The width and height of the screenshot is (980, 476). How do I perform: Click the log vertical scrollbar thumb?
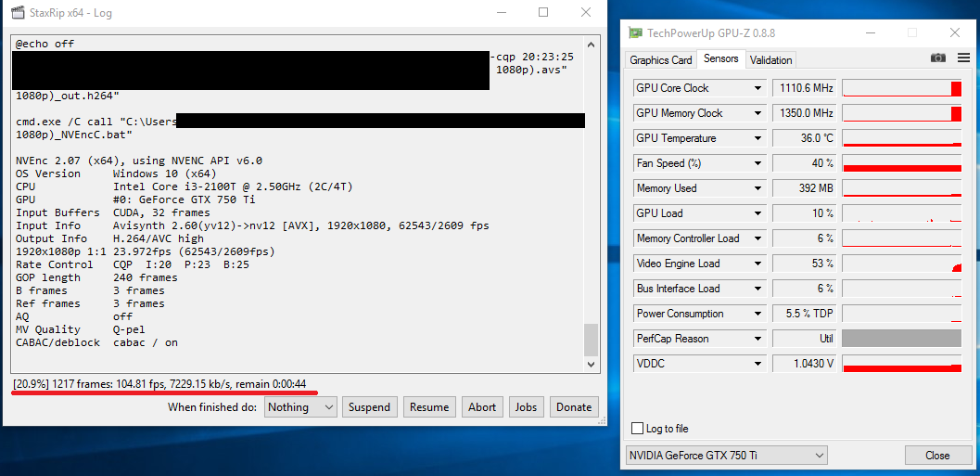click(591, 339)
